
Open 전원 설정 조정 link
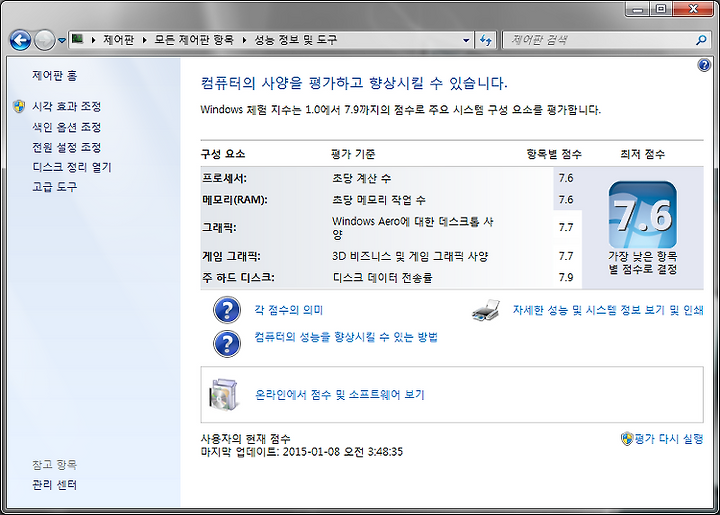[67, 147]
